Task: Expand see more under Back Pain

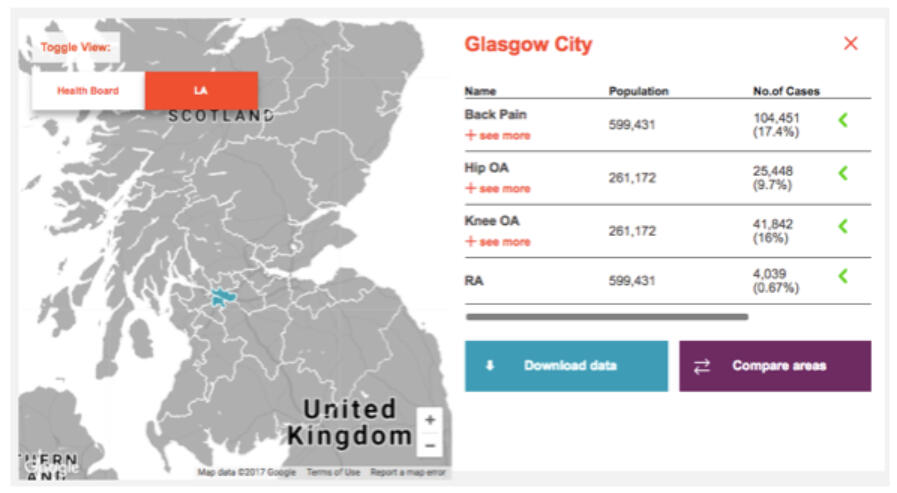Action: (x=498, y=136)
